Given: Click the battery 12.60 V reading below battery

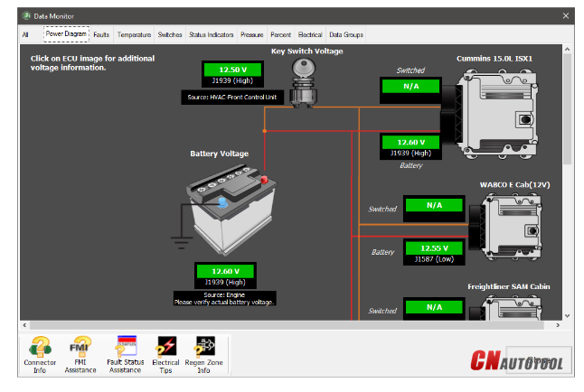Looking at the screenshot, I should (x=225, y=271).
